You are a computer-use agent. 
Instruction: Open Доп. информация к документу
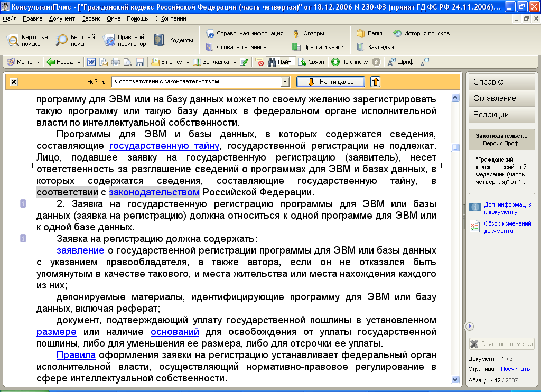pyautogui.click(x=508, y=208)
